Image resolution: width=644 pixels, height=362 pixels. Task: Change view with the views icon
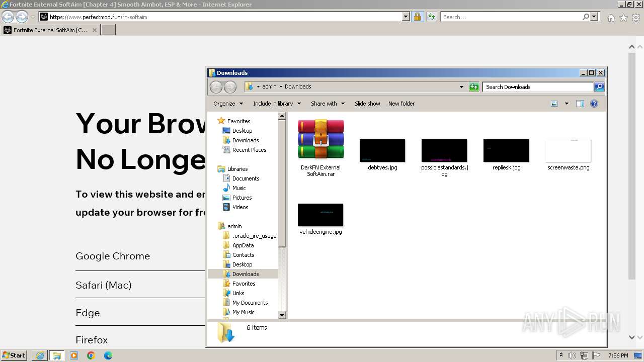coord(554,104)
